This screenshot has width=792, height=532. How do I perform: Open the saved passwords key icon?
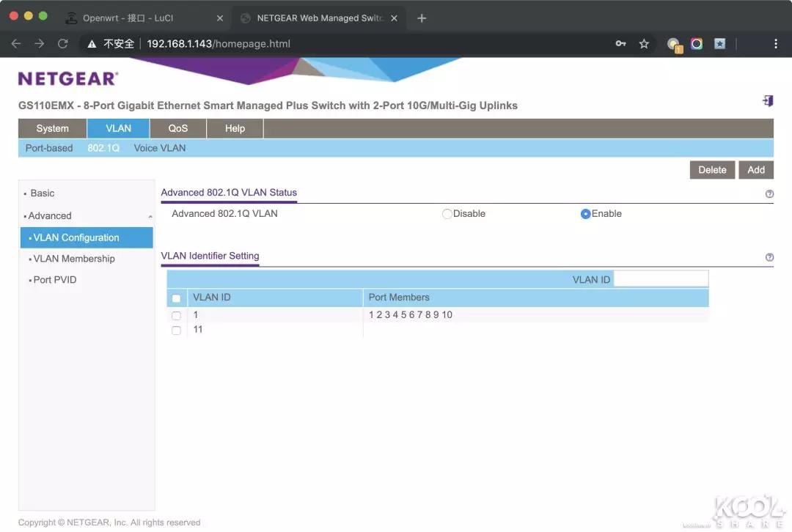[x=620, y=44]
